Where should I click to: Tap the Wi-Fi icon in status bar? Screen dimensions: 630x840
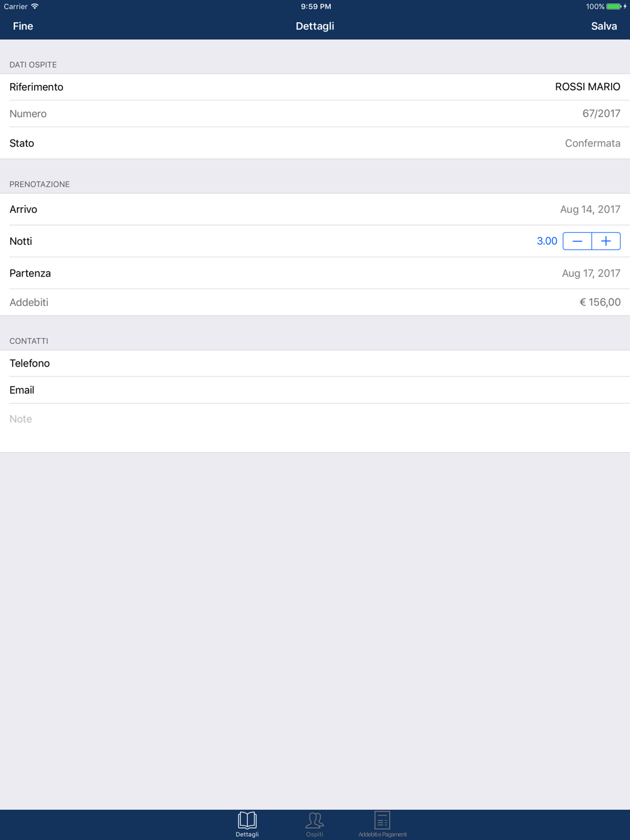35,6
